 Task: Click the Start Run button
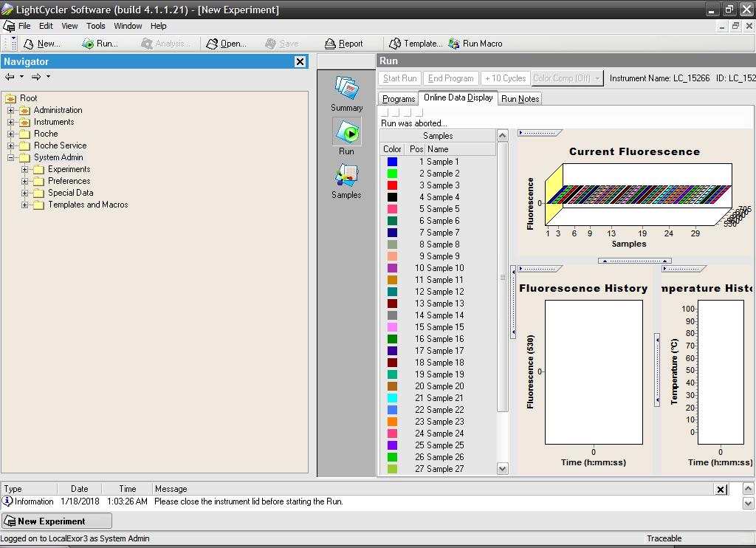tap(399, 78)
